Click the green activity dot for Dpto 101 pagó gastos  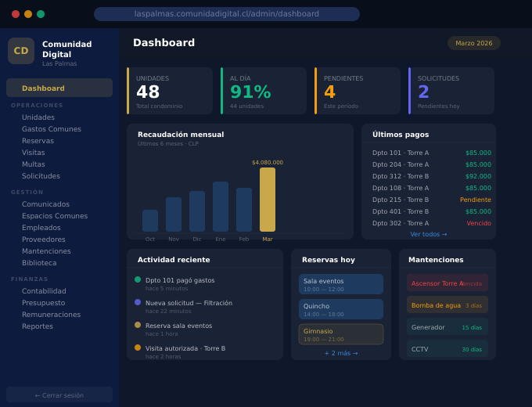tap(138, 279)
